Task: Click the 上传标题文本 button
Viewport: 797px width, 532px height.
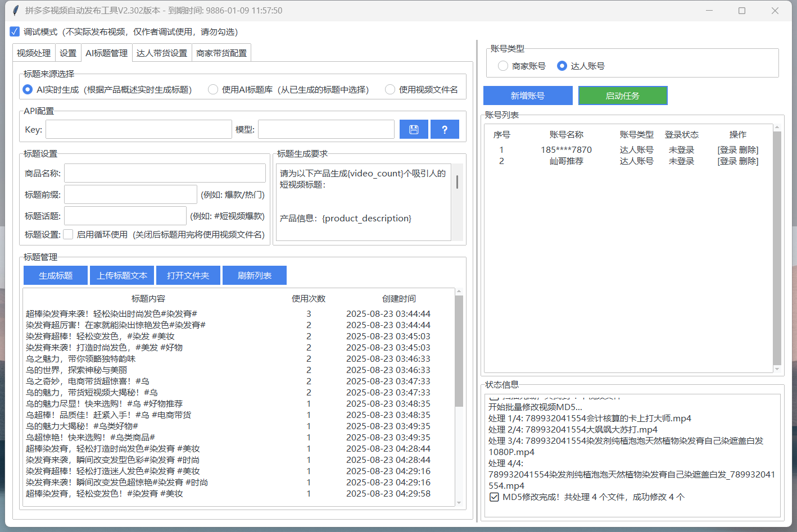Action: coord(122,275)
